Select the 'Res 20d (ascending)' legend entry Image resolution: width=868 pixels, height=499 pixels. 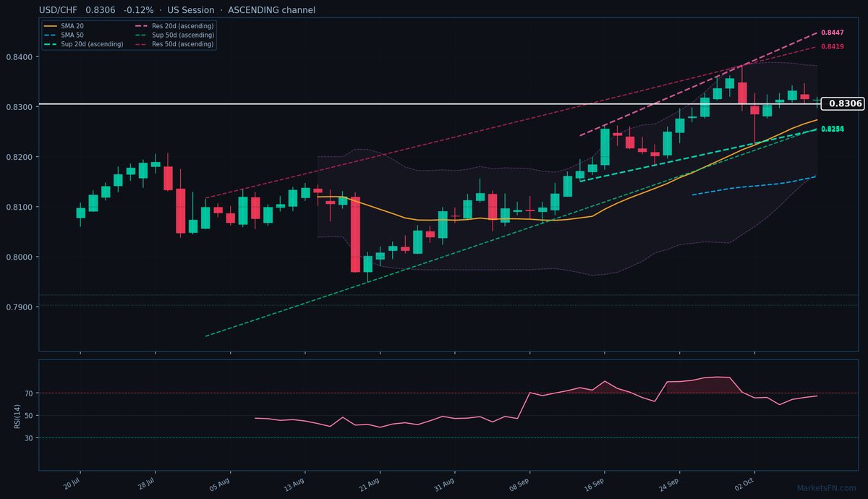(x=174, y=26)
